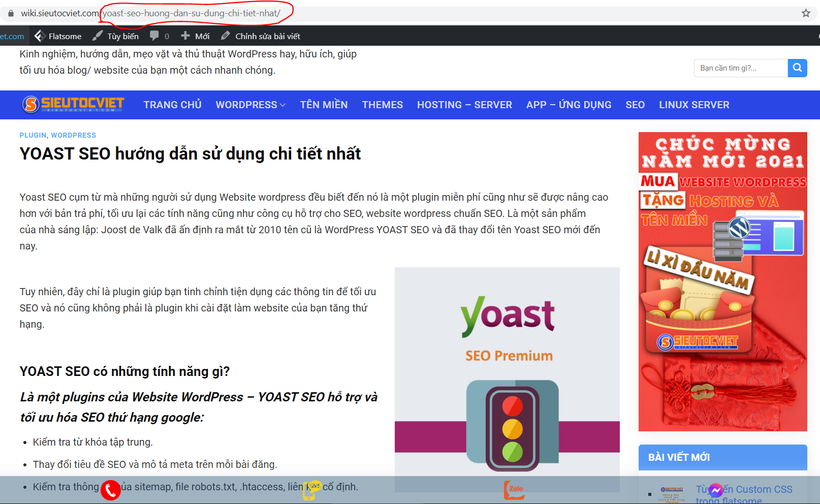Screen dimensions: 820x504
Task: Click the search input field
Action: 741,68
